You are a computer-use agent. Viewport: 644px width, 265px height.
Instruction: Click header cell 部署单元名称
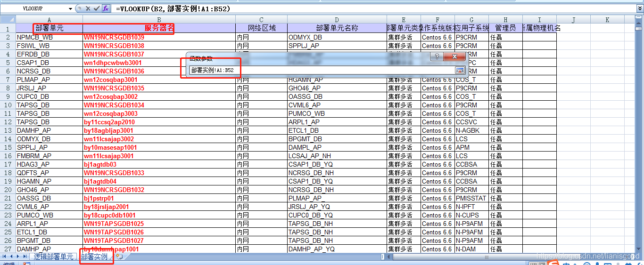tap(337, 28)
